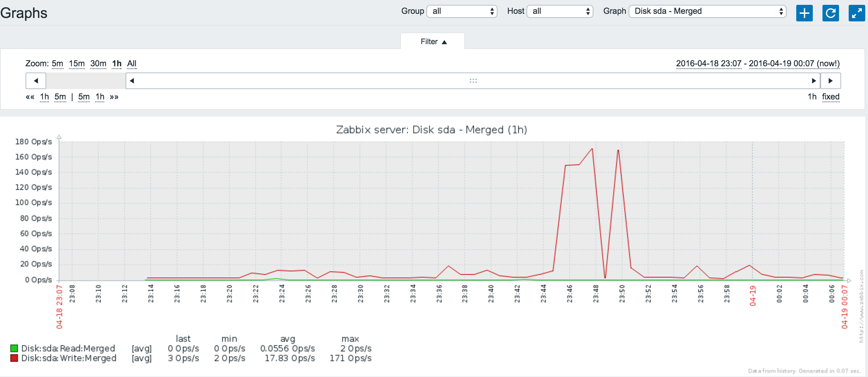
Task: Click the add to favourites plus icon
Action: tap(804, 13)
